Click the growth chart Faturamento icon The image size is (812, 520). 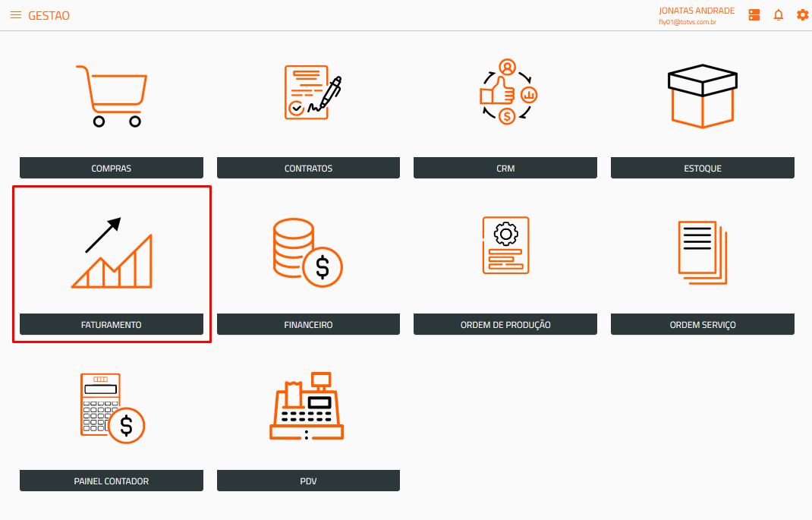tap(112, 252)
